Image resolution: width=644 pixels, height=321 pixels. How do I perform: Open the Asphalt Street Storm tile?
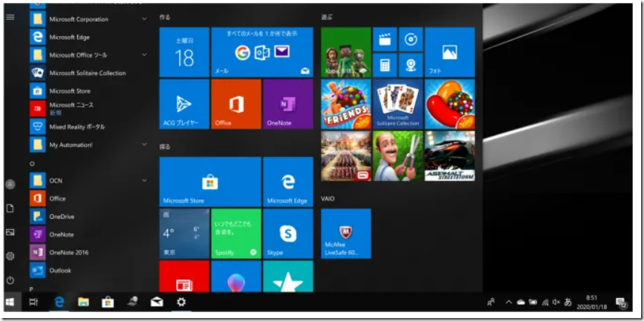450,156
